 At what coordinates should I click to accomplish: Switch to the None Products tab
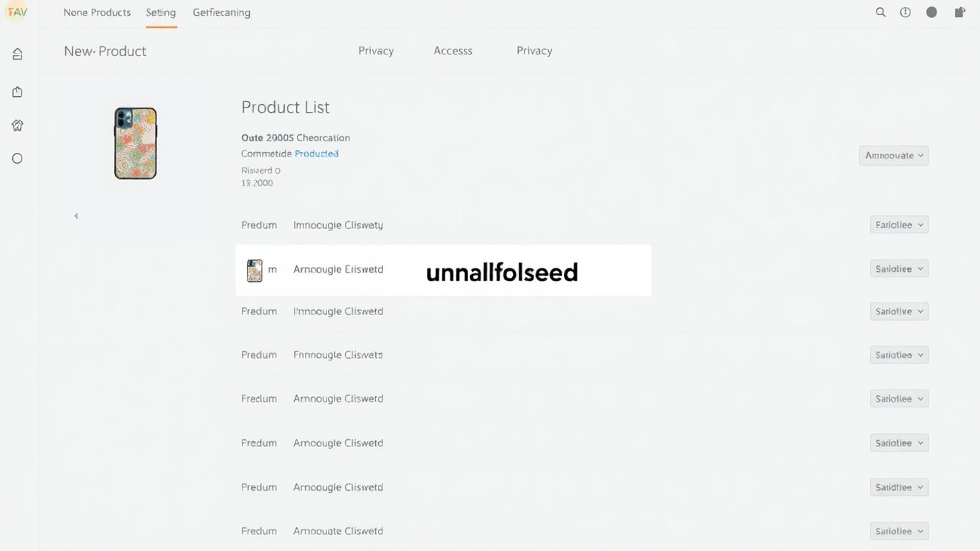[x=97, y=13]
